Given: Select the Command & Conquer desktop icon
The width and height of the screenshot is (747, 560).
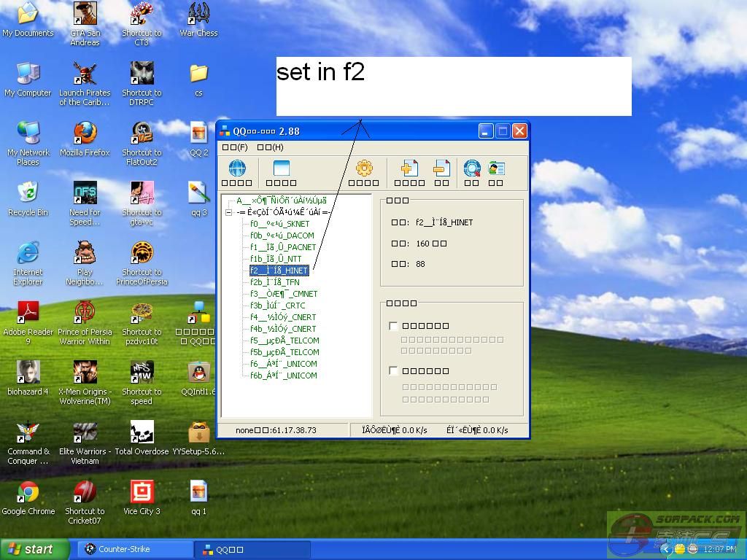Looking at the screenshot, I should [28, 443].
